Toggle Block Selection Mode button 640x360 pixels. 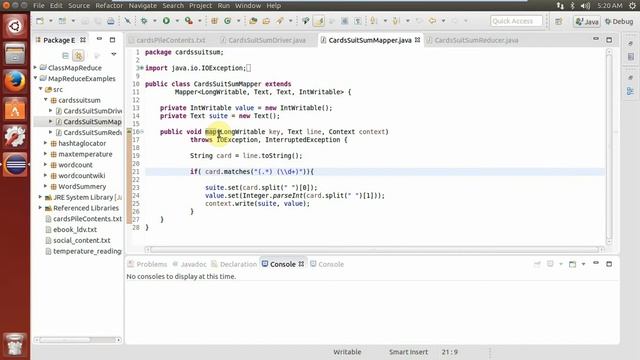pos(344,21)
